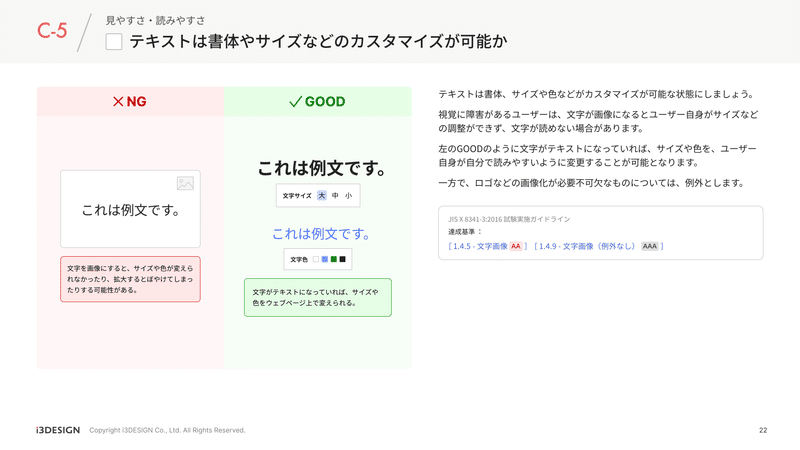
Task: Click the page number 22
Action: coord(763,430)
